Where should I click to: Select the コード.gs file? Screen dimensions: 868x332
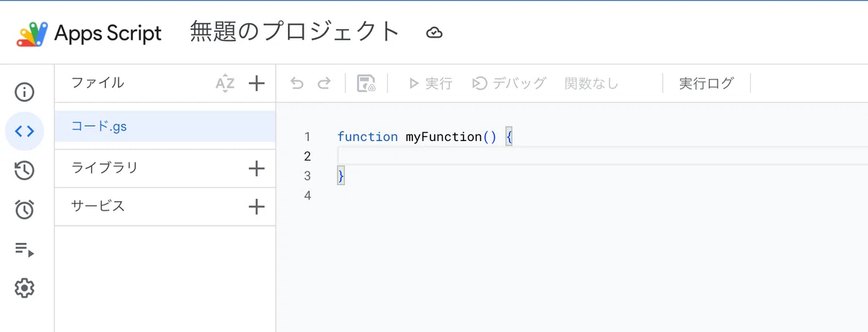click(x=165, y=127)
